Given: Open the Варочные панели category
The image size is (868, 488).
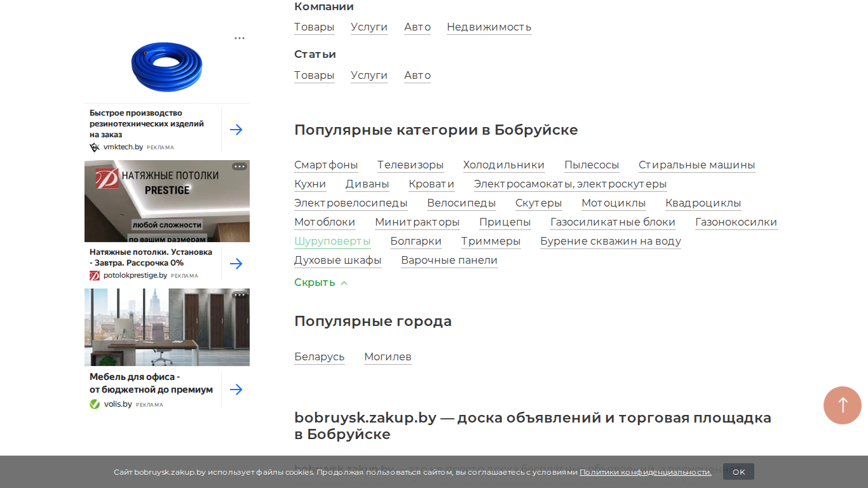Looking at the screenshot, I should tap(449, 261).
